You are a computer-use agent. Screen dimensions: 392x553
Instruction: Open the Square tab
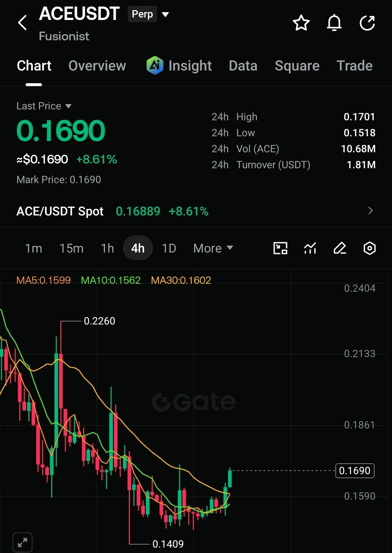pos(297,66)
